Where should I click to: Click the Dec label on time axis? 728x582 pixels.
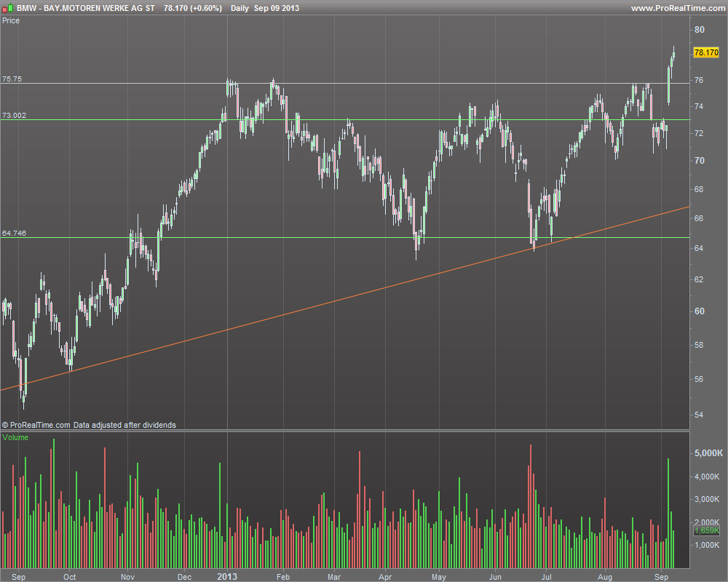click(x=184, y=577)
